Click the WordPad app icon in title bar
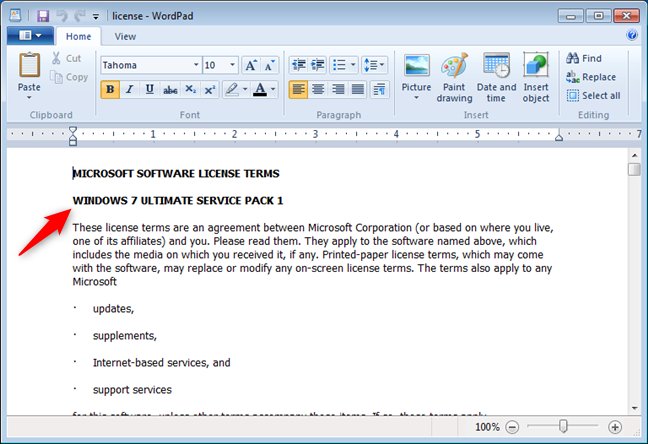This screenshot has height=444, width=648. (15, 16)
